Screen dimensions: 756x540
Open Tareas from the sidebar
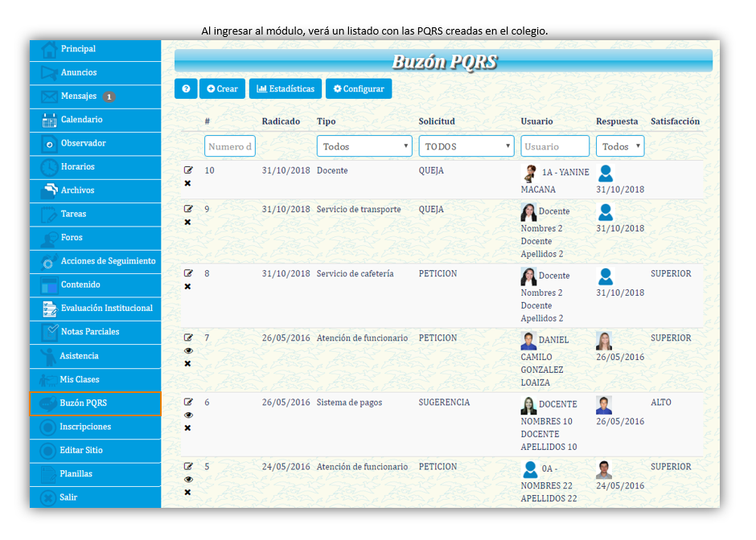click(x=95, y=215)
